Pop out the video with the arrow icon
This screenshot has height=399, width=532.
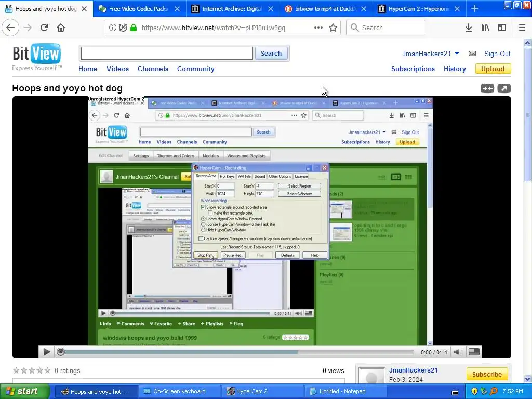[x=504, y=88]
